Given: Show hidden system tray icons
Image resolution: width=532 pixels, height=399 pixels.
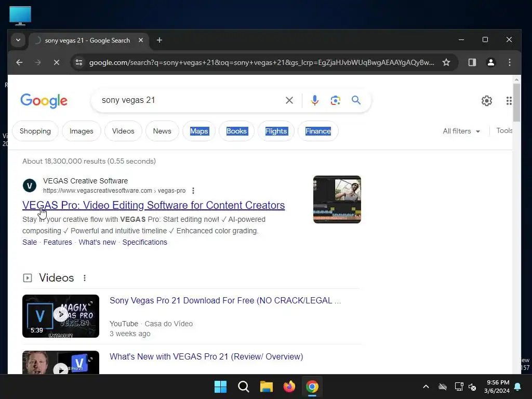Looking at the screenshot, I should 426,387.
